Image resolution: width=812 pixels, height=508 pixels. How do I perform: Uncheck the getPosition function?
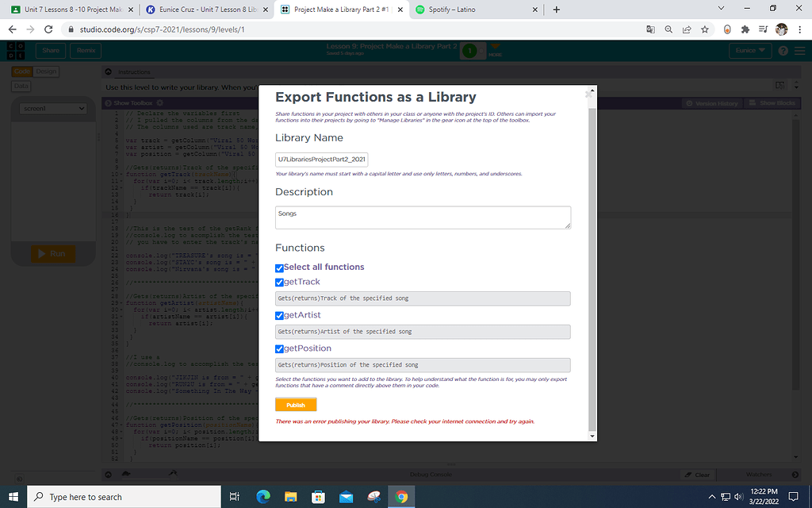(279, 348)
